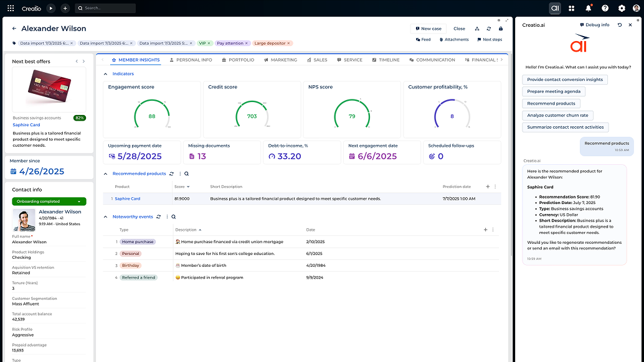Open the Feed section icon
Image resolution: width=644 pixels, height=362 pixels.
[418, 39]
